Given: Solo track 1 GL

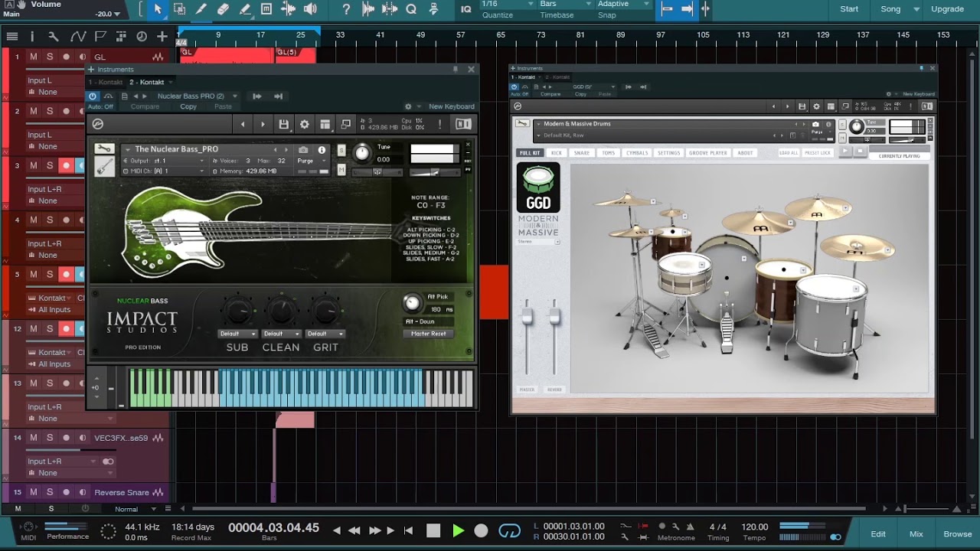Looking at the screenshot, I should tap(50, 57).
